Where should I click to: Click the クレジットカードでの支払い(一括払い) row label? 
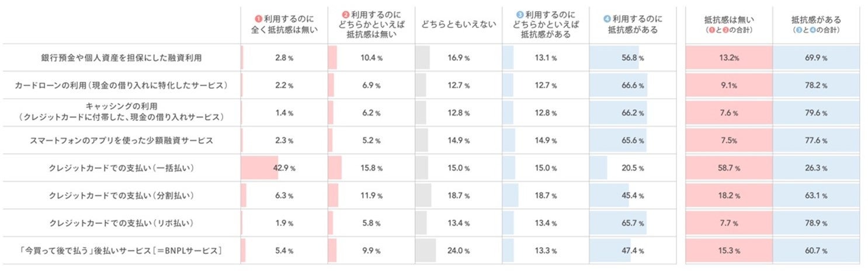pyautogui.click(x=121, y=168)
